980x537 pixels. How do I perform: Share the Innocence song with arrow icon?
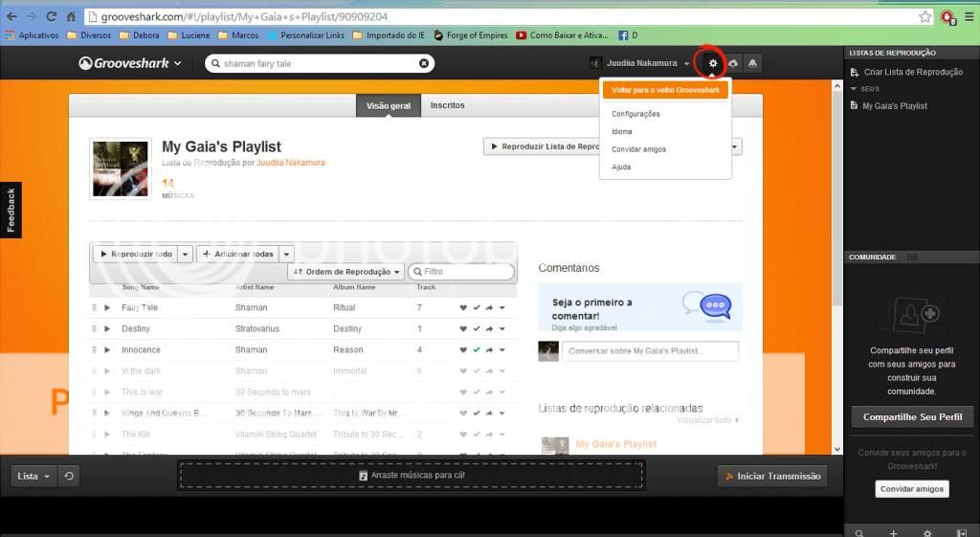[x=489, y=350]
